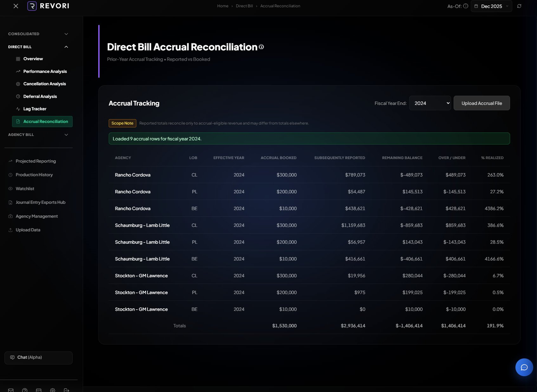Click info icon next to page title

(x=261, y=47)
